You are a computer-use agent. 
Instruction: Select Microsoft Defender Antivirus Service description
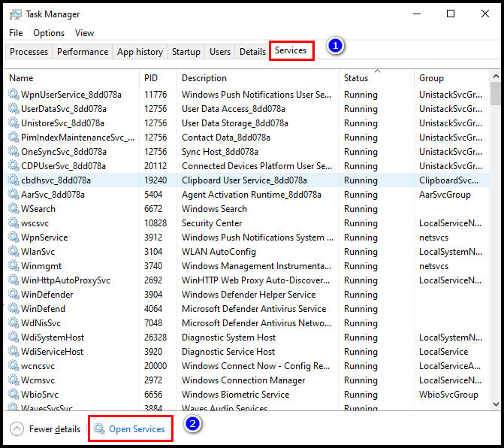point(254,309)
